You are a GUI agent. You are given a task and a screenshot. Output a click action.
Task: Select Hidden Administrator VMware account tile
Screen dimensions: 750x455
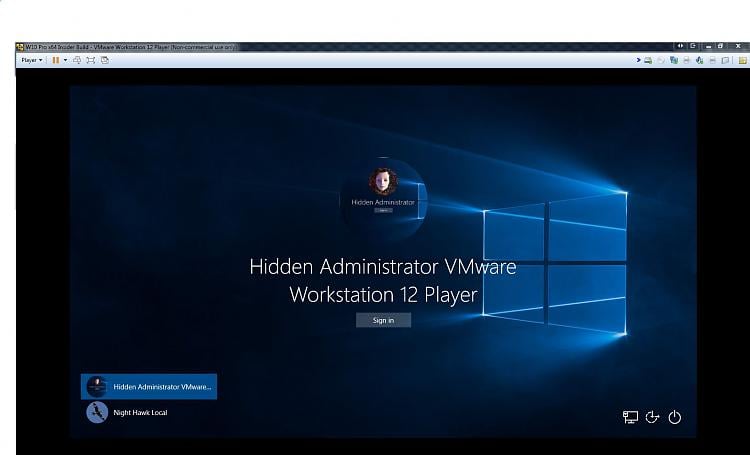pyautogui.click(x=149, y=387)
